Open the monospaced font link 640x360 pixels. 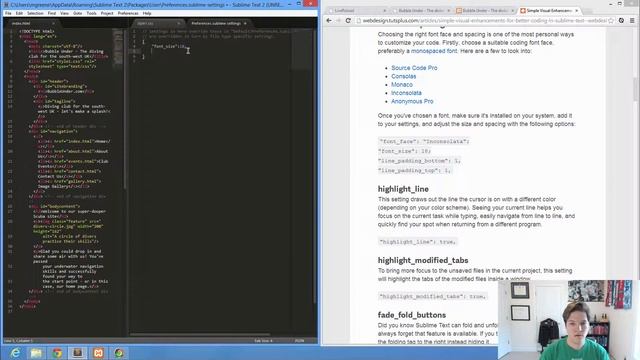click(x=434, y=51)
